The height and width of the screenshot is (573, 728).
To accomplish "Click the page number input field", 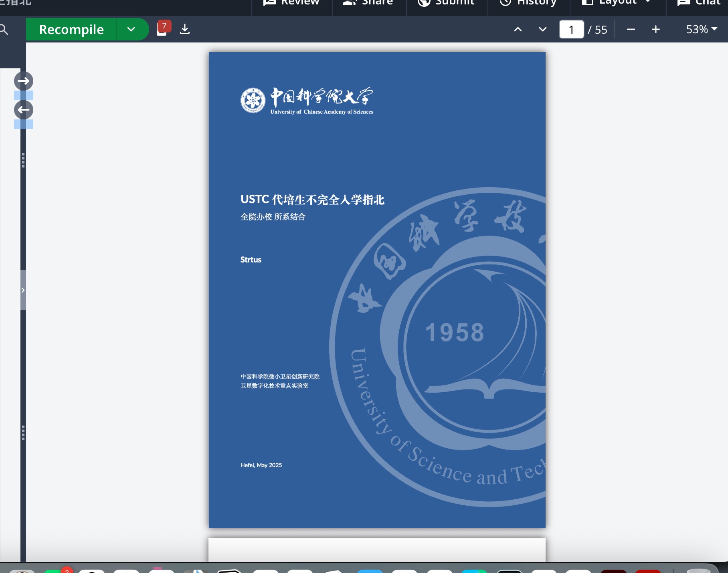I will click(571, 29).
